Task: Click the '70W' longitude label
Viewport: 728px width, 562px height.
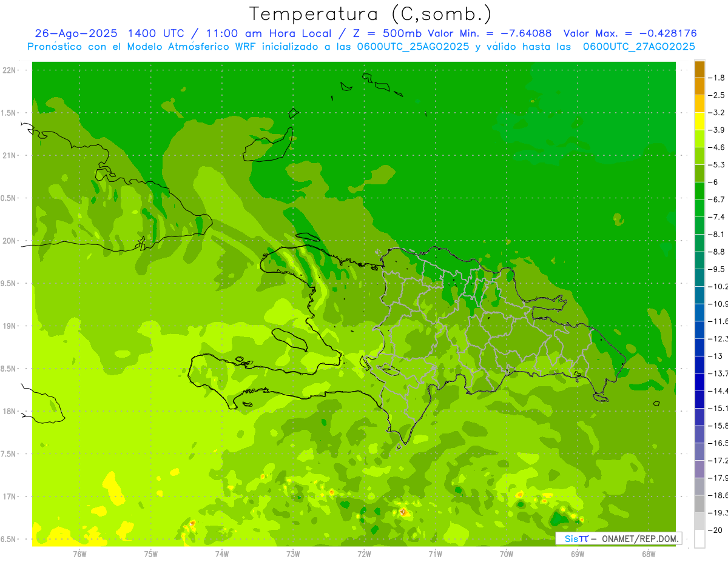Action: click(507, 554)
